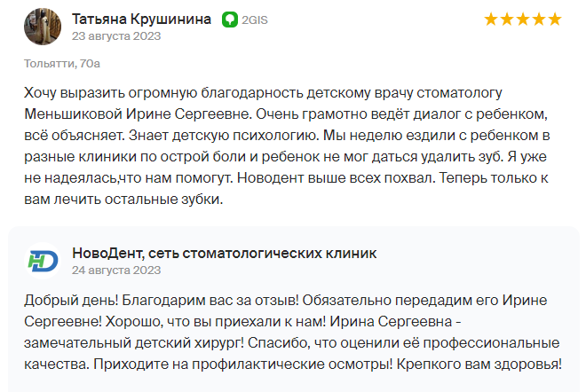Select the fourth rating star
The image size is (586, 392).
[x=539, y=19]
